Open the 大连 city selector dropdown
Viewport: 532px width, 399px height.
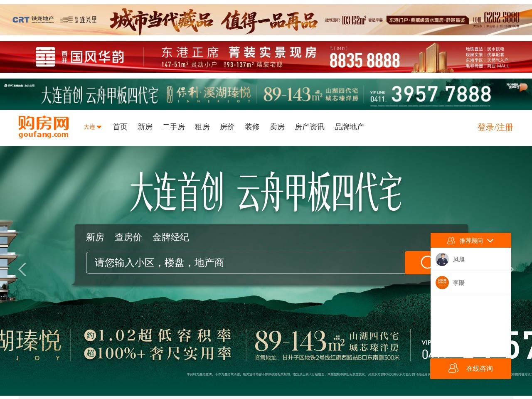92,127
